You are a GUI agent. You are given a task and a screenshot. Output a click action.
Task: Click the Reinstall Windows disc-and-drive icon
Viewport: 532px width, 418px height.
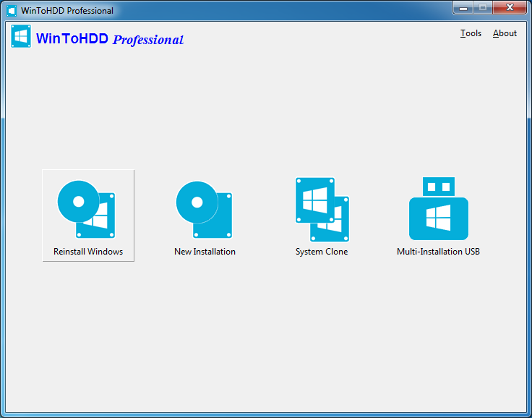click(x=86, y=209)
